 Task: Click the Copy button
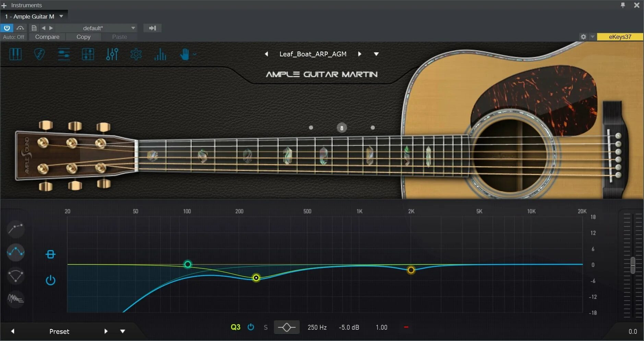pos(84,37)
